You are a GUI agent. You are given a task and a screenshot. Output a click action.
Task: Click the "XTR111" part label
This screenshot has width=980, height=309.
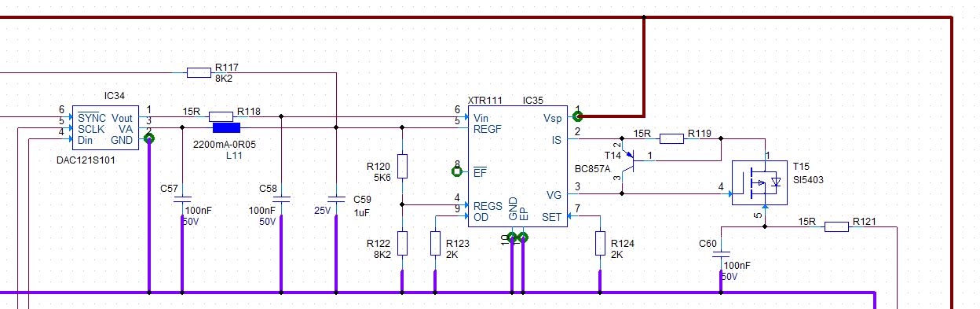click(485, 101)
